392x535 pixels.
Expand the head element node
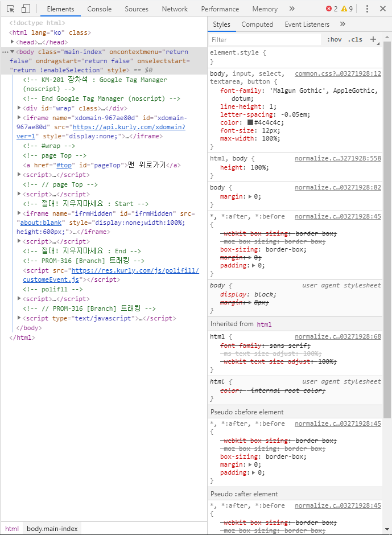(13, 42)
